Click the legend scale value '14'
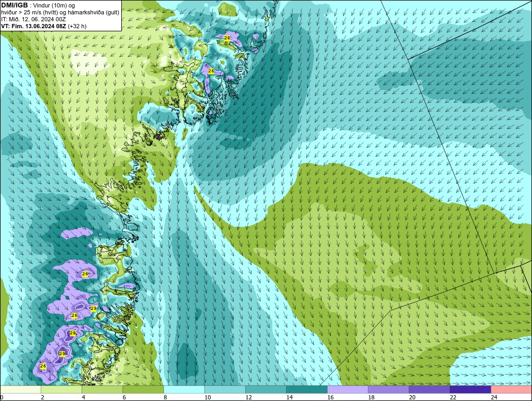The image size is (532, 401). 289,397
